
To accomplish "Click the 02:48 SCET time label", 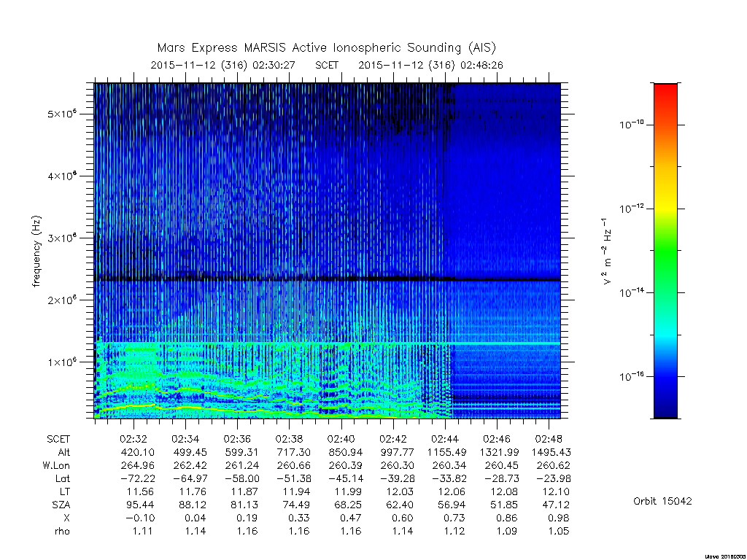I will click(549, 439).
